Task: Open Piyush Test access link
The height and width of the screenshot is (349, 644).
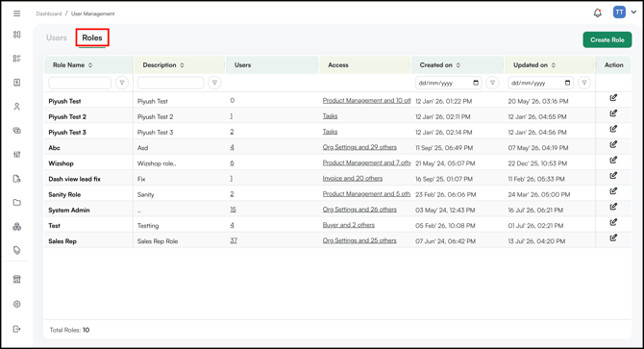Action: 366,101
